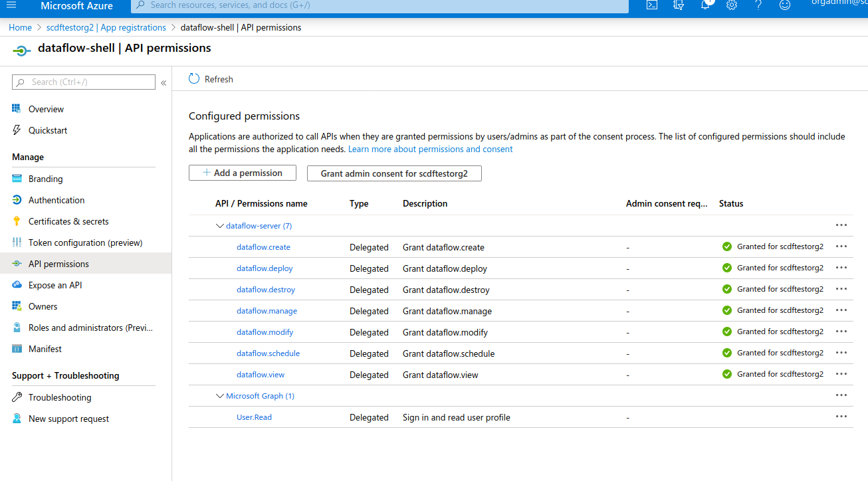
Task: Open Cloud Shell from top bar
Action: click(x=652, y=5)
